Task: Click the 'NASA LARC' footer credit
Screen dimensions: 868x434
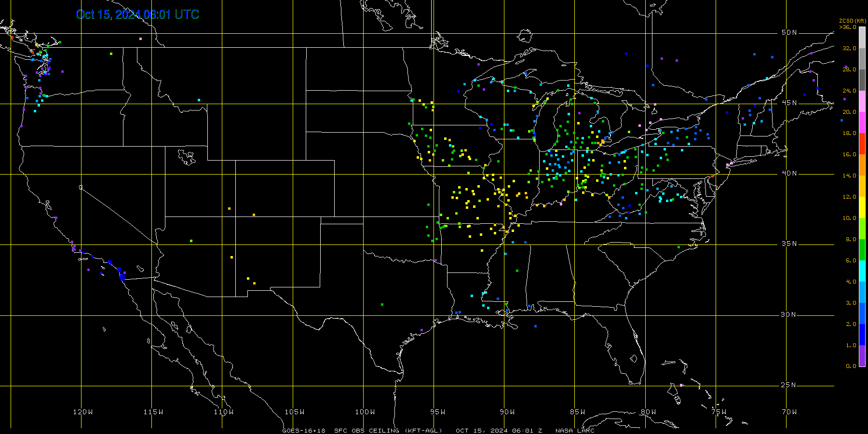Action: 575,431
